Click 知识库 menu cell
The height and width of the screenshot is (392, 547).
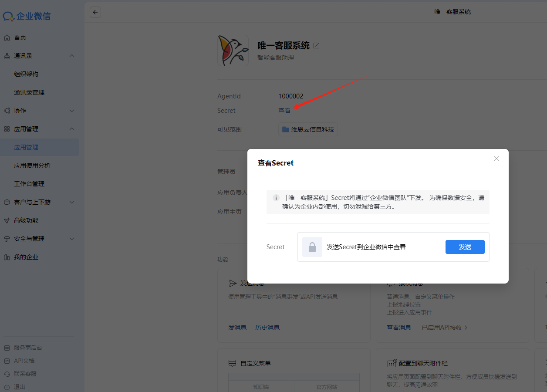tap(261, 387)
